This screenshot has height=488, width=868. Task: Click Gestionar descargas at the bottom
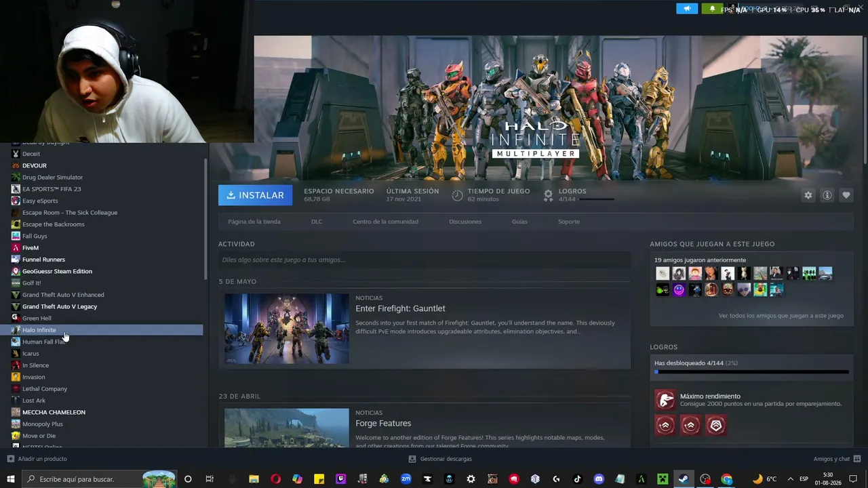[446, 459]
